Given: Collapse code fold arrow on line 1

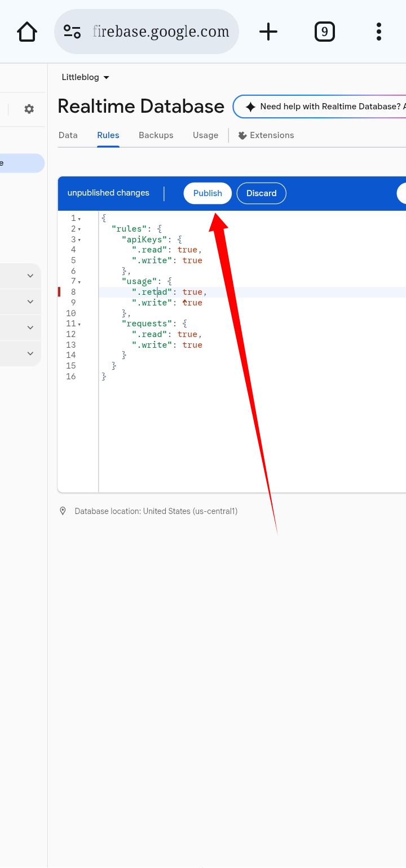Looking at the screenshot, I should [80, 219].
